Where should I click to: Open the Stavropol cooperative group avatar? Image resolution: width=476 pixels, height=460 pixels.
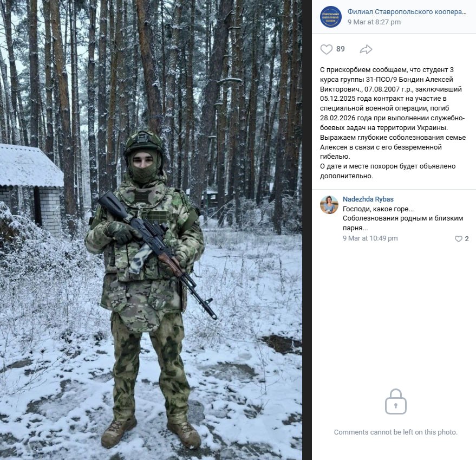tap(330, 17)
